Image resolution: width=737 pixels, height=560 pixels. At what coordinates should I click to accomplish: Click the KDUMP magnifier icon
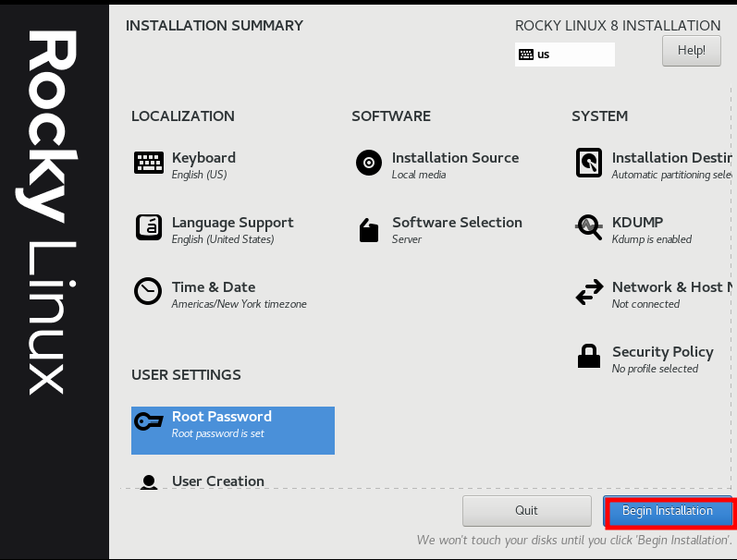(x=589, y=227)
